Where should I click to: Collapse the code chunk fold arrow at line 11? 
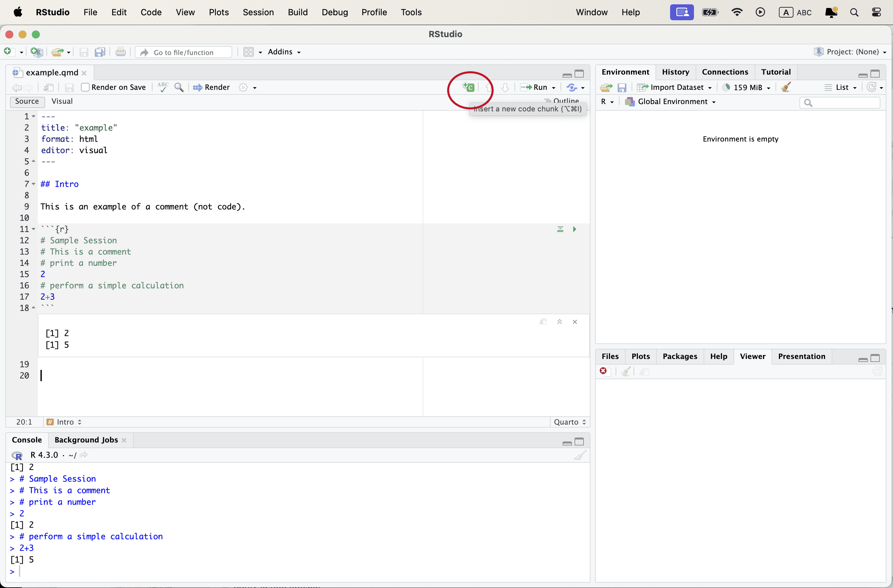pos(34,229)
